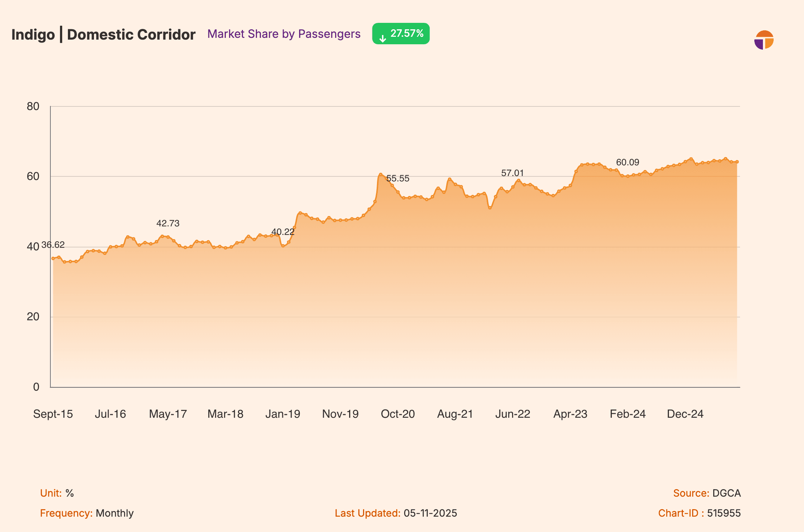Click the Frequency Monthly label

click(x=87, y=513)
